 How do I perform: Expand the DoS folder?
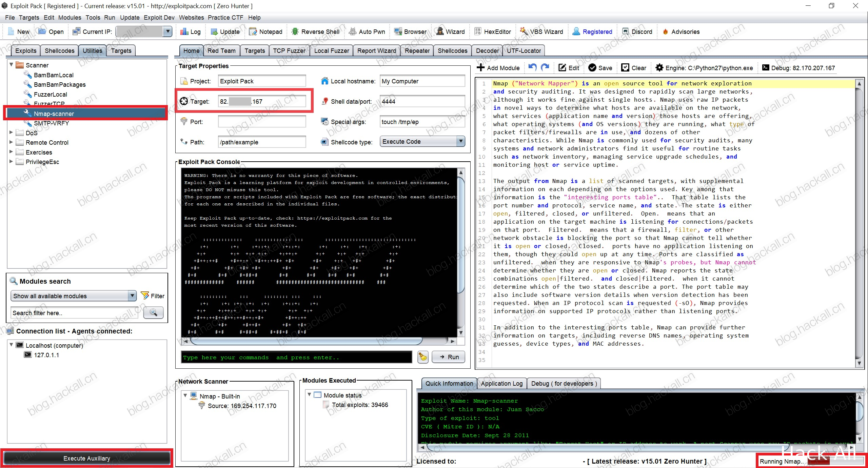[11, 133]
